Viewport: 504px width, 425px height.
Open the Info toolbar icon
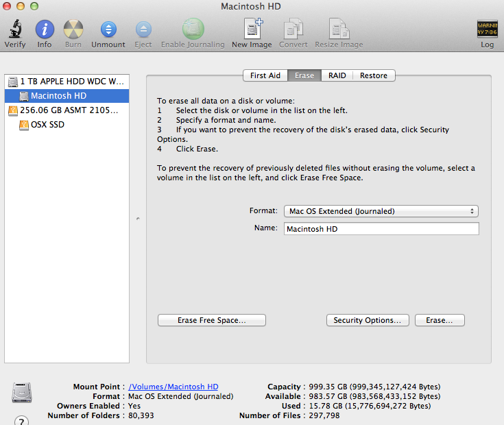click(x=45, y=29)
